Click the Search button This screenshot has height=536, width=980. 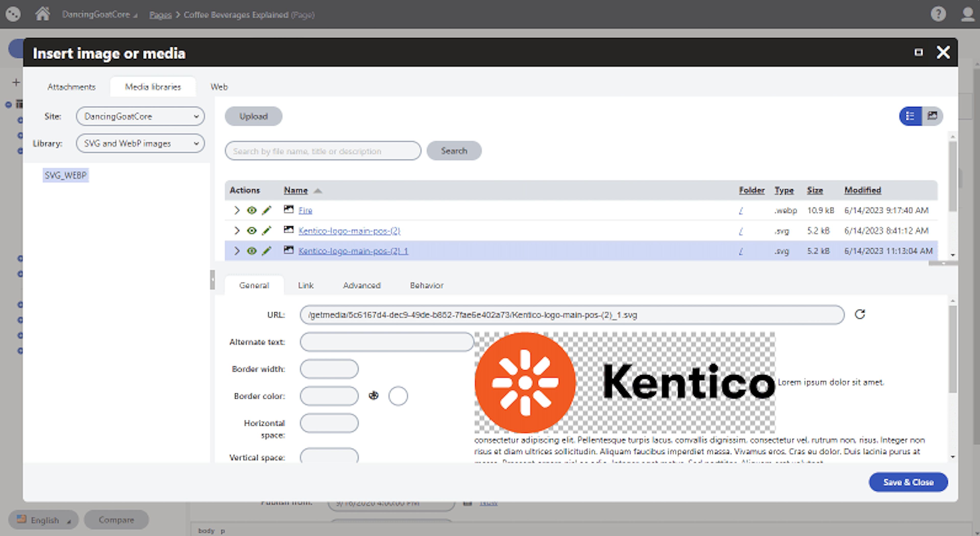[454, 151]
